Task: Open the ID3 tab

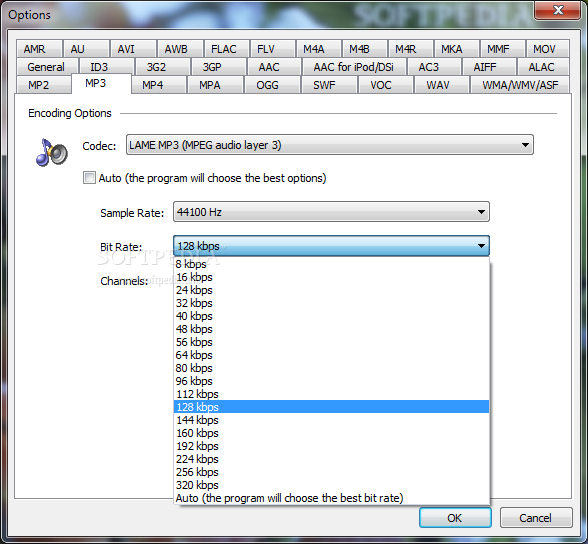Action: (106, 67)
